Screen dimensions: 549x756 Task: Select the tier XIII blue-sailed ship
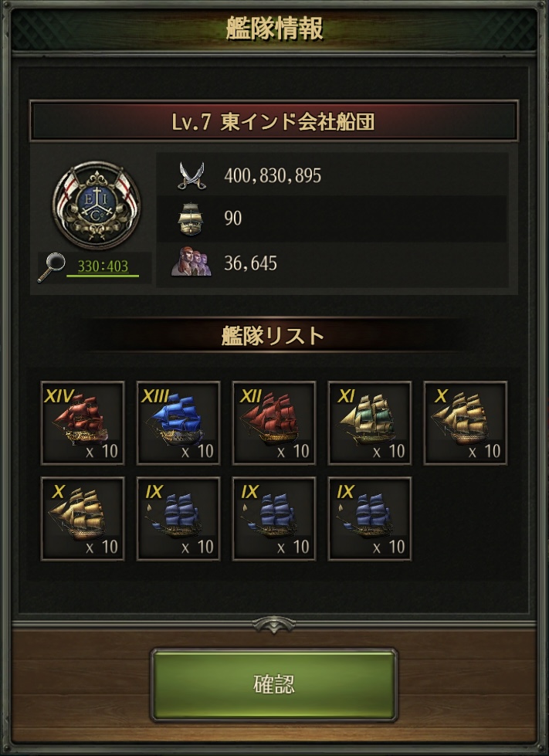click(178, 423)
